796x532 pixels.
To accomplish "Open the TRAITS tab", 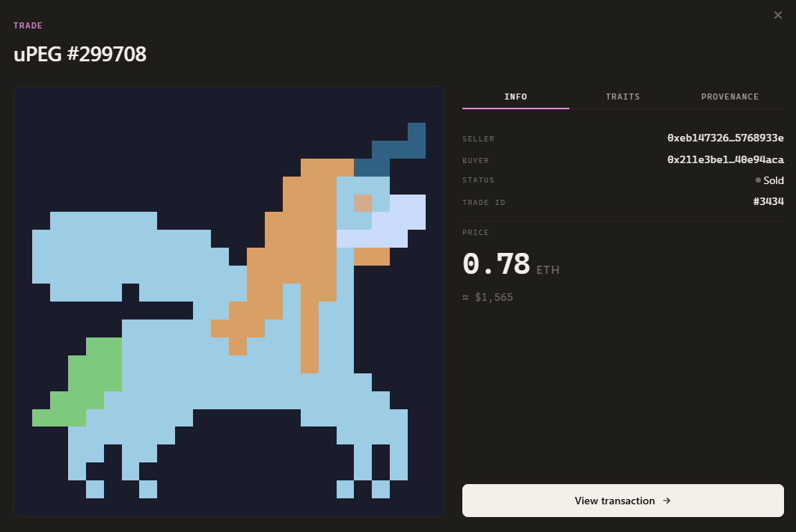I will pyautogui.click(x=622, y=97).
